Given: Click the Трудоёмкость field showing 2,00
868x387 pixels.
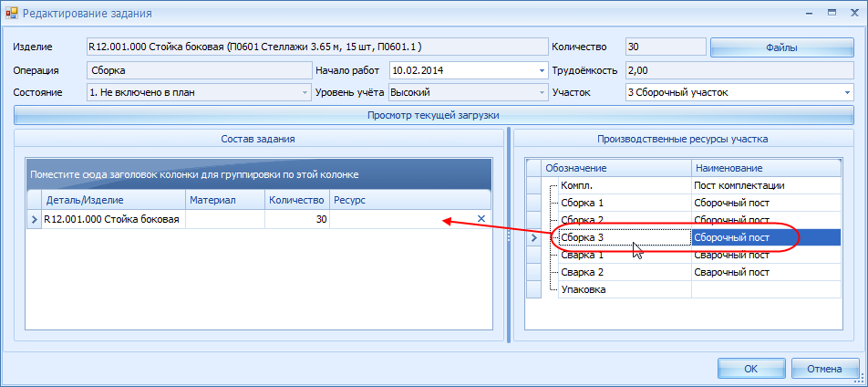Looking at the screenshot, I should click(739, 71).
